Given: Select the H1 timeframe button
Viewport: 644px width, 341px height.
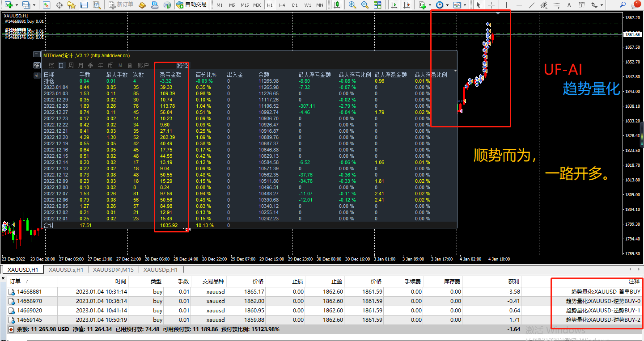Looking at the screenshot, I should (x=270, y=5).
